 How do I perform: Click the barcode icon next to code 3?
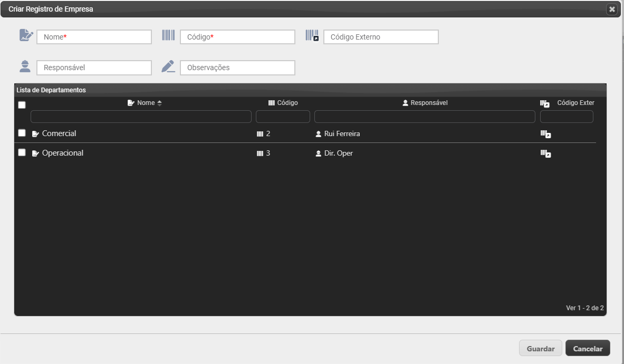[x=260, y=154]
